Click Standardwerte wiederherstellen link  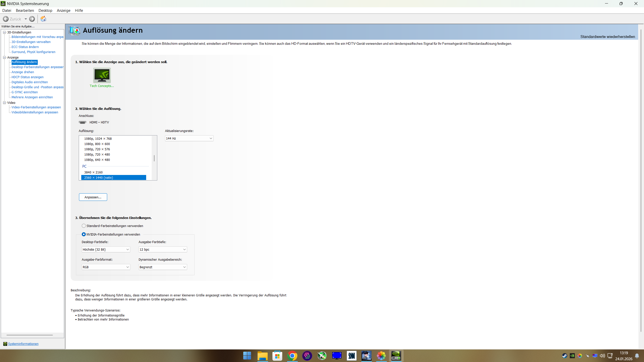608,37
